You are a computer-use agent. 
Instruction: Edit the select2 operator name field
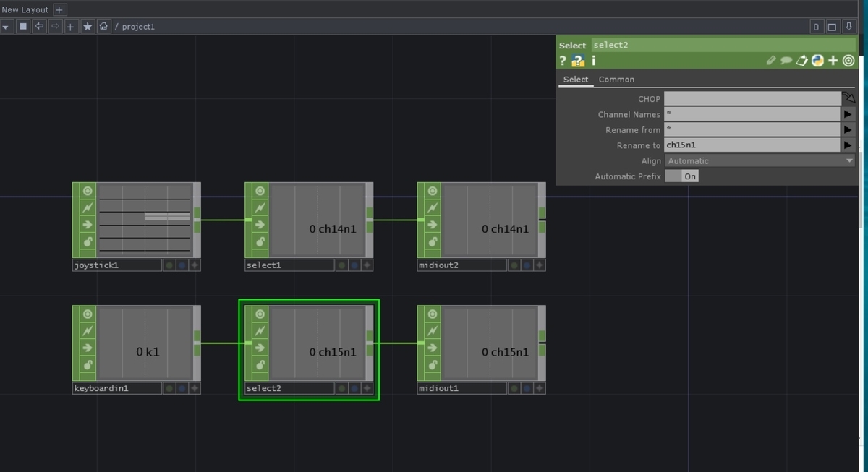723,45
